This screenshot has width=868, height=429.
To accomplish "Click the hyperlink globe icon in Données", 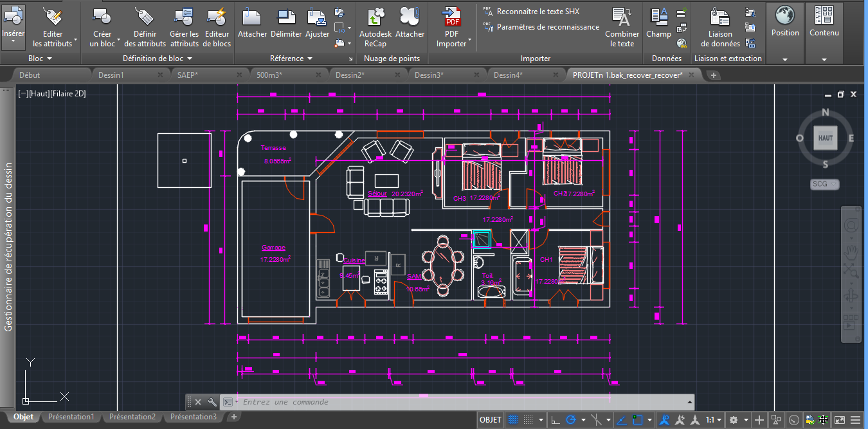I will [x=682, y=43].
